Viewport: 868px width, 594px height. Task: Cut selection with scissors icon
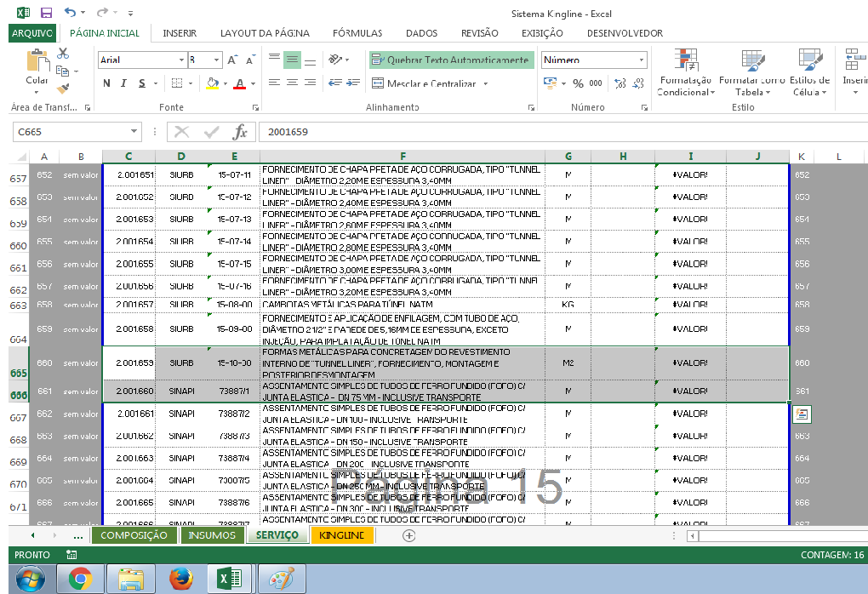click(63, 53)
